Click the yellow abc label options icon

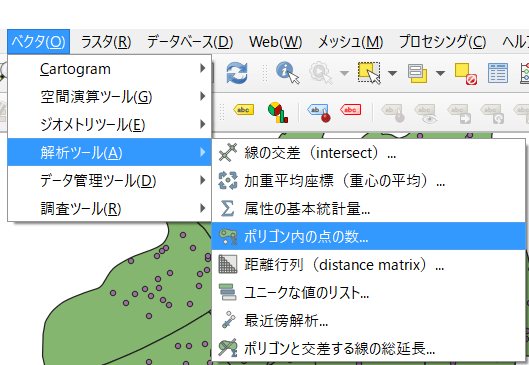coord(243,110)
